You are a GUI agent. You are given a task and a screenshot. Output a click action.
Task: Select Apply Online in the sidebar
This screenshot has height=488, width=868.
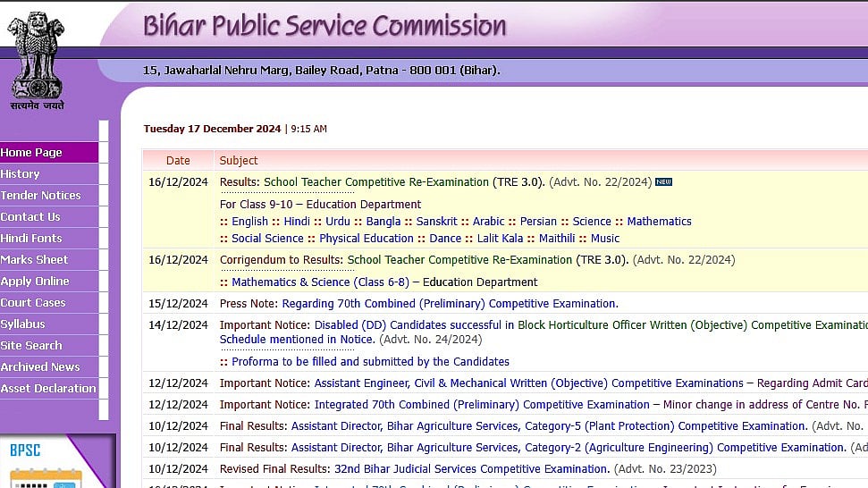pos(35,282)
